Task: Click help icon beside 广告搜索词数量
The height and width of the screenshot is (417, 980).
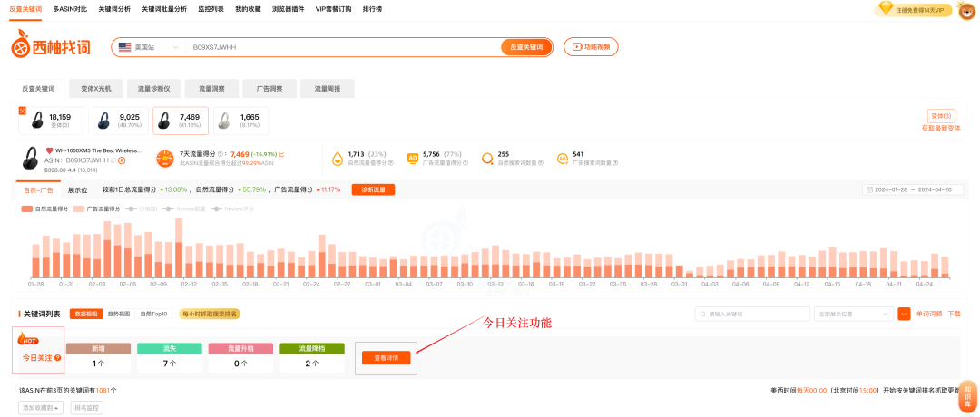Action: tap(615, 163)
